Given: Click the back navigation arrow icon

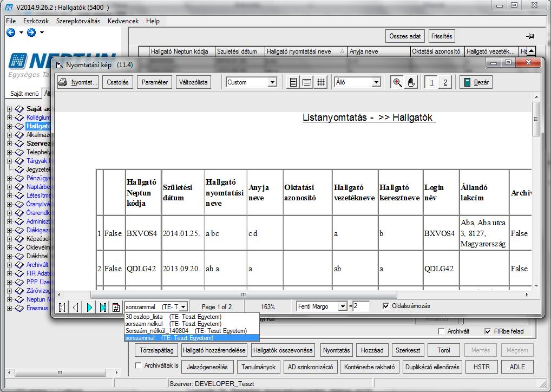Looking at the screenshot, I should point(11,32).
